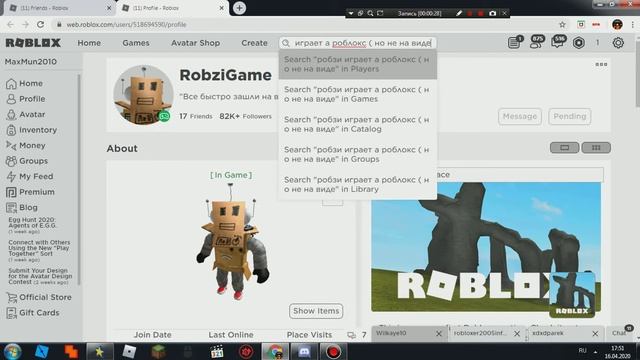Open Money in the sidebar
This screenshot has width=640, height=360.
coord(26,145)
